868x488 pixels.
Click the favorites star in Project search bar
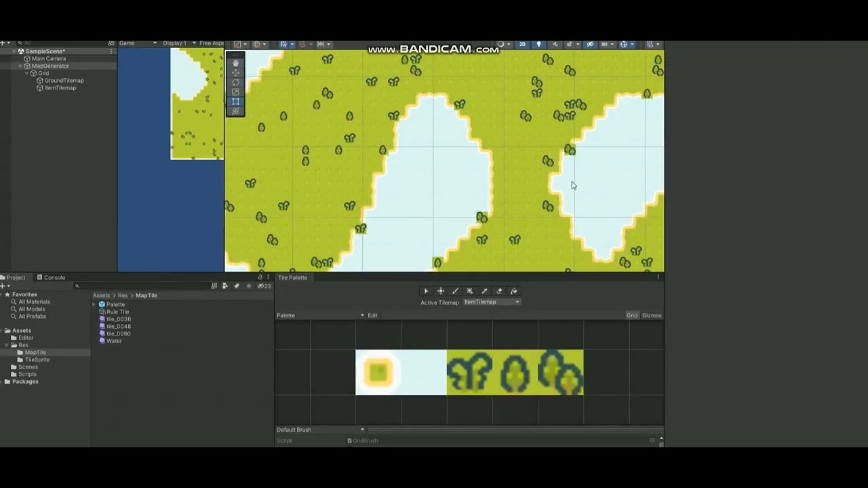[248, 286]
